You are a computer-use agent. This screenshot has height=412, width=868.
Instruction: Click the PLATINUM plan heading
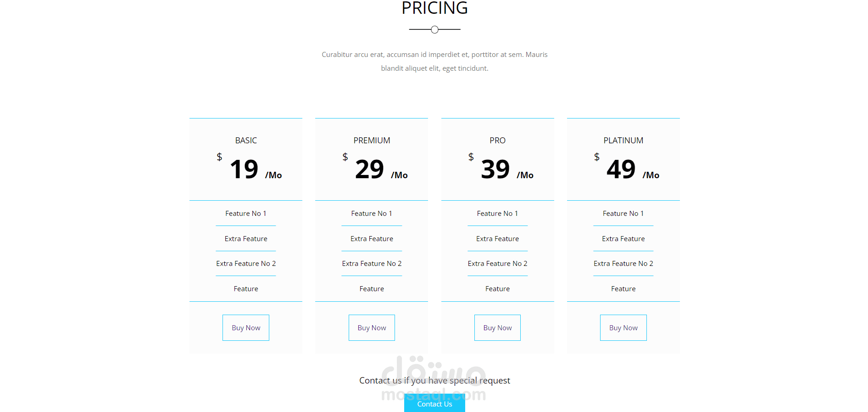coord(623,141)
